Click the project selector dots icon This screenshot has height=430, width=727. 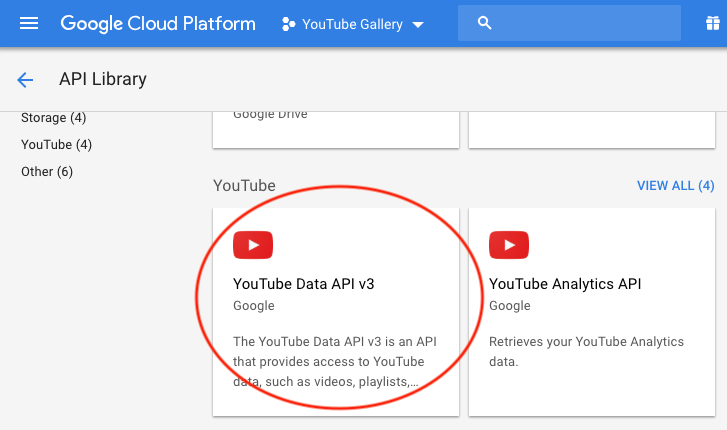tap(288, 24)
